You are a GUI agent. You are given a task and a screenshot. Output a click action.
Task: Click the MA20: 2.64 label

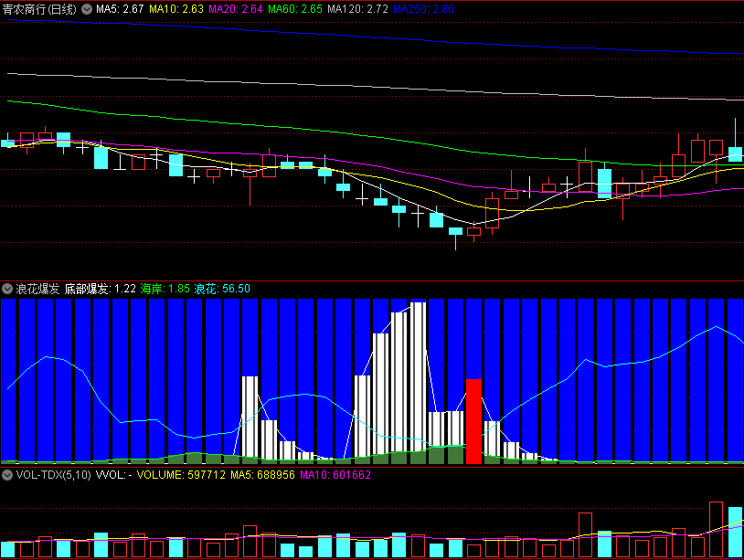[x=235, y=9]
